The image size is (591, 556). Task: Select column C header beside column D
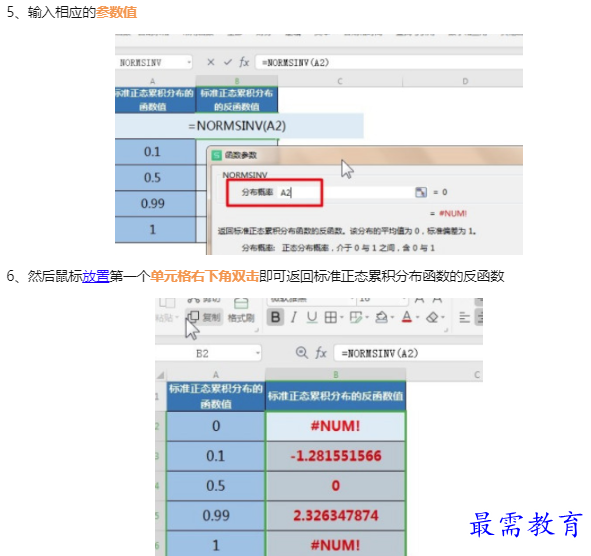(340, 81)
